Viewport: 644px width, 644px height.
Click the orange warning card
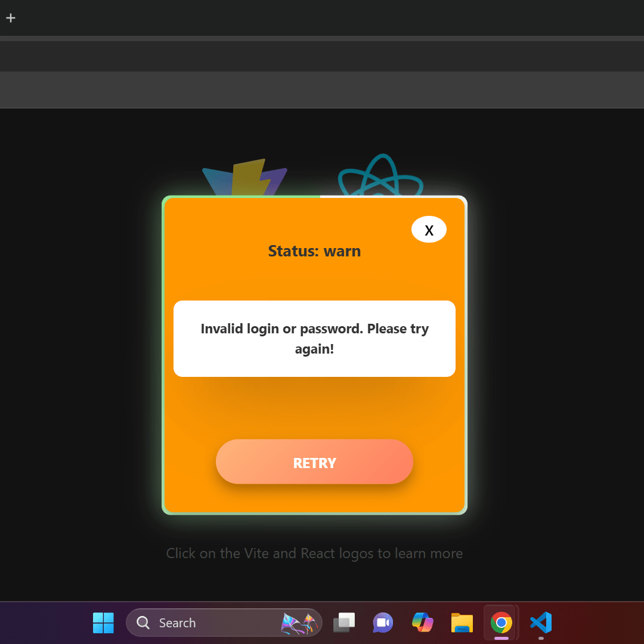point(314,405)
